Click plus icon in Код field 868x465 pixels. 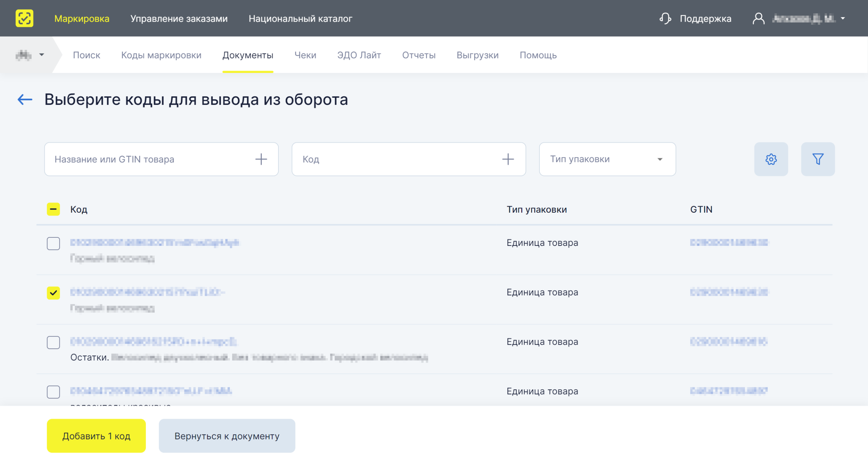[x=508, y=159]
